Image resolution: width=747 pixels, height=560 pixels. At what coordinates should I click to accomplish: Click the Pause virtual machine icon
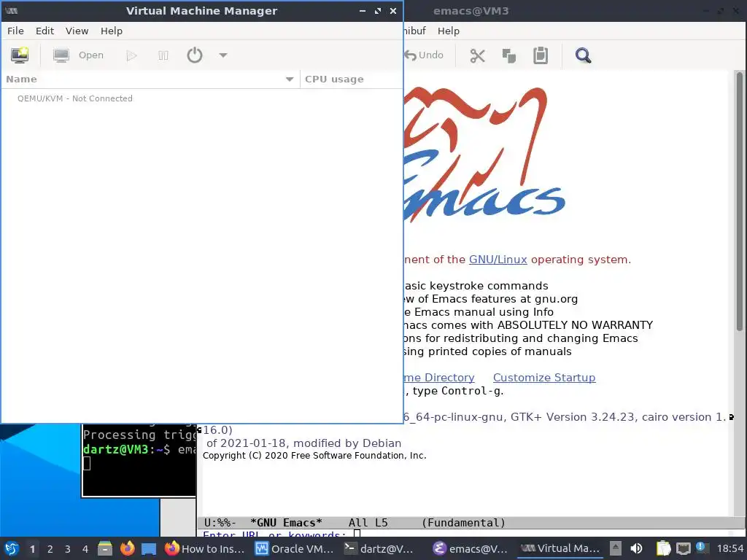(x=163, y=55)
